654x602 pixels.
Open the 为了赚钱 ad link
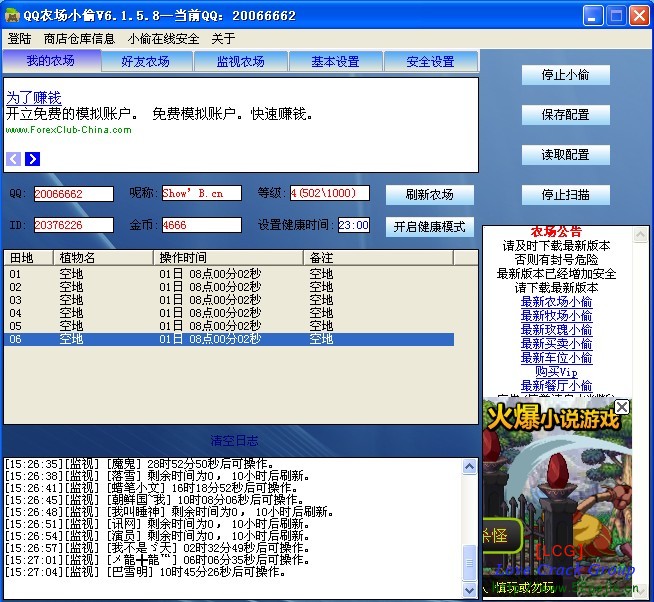[x=34, y=98]
